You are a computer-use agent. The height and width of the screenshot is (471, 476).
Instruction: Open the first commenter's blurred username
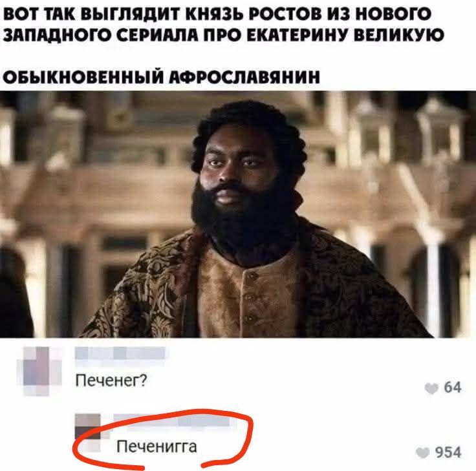click(120, 353)
